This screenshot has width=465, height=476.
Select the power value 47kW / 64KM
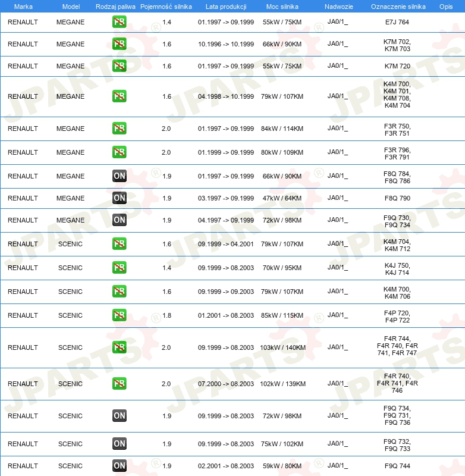pos(282,198)
